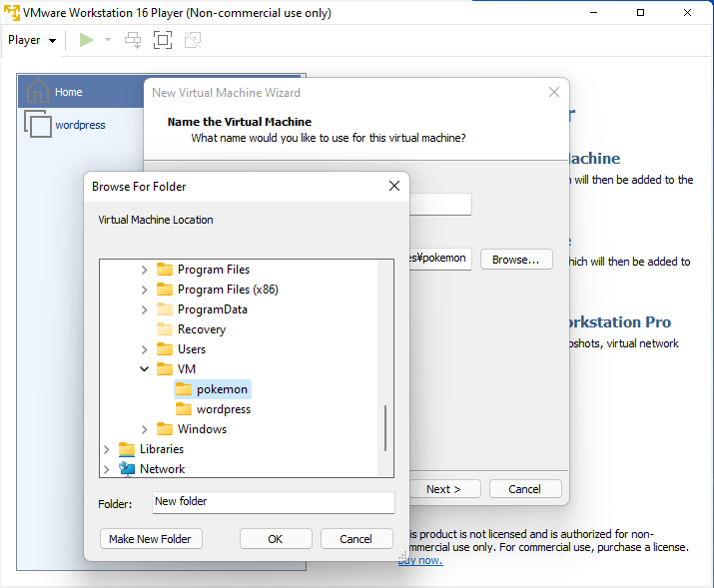Click the Users folder icon
Screen dimensions: 714x588
tap(165, 349)
